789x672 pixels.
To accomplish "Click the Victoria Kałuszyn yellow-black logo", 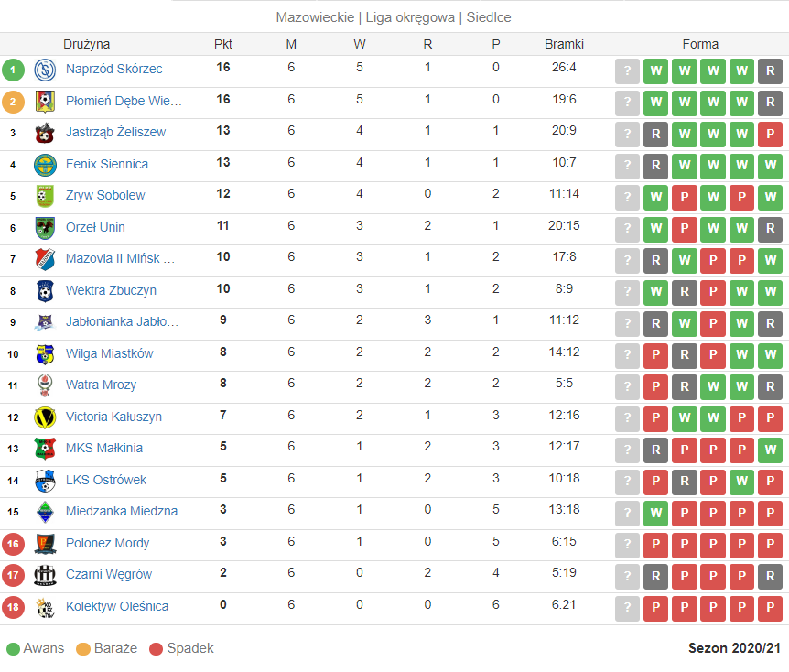I will click(x=45, y=417).
